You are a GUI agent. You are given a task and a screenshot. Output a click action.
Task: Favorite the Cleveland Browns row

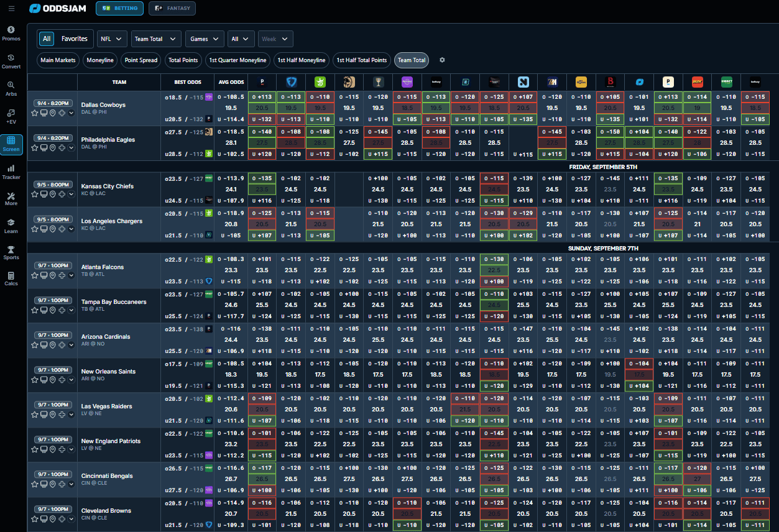(35, 518)
